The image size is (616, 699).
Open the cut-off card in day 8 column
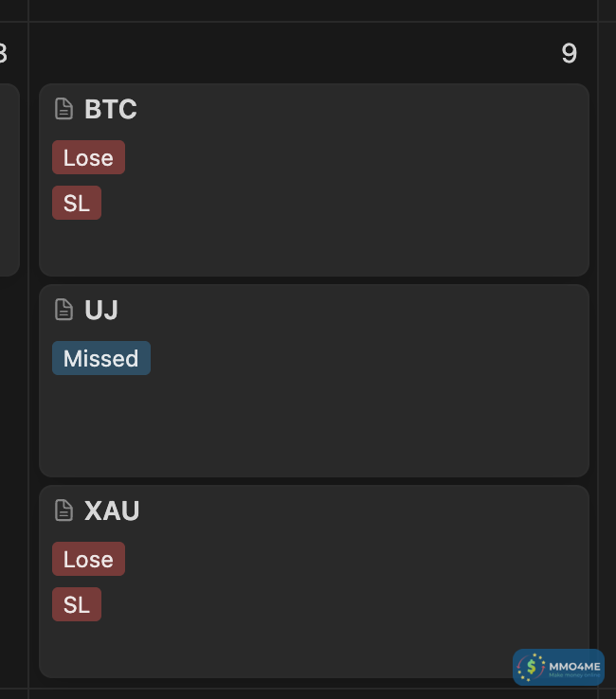pyautogui.click(x=9, y=180)
